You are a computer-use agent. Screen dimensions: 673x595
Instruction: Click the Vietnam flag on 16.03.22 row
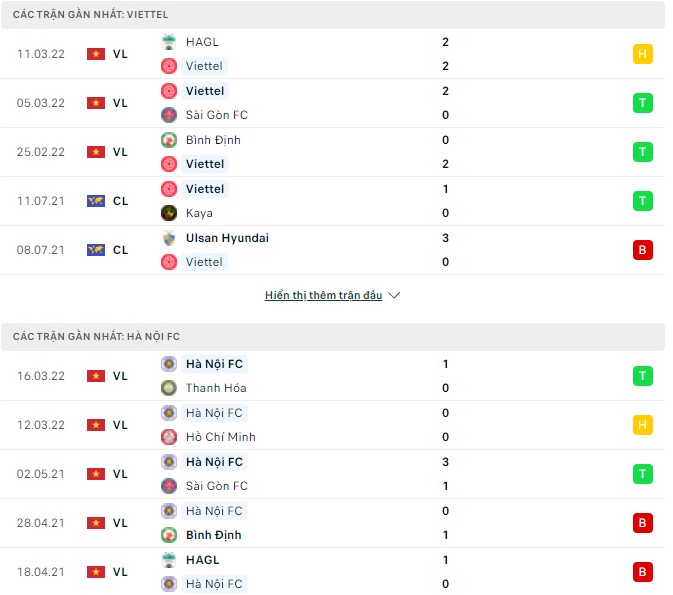96,376
